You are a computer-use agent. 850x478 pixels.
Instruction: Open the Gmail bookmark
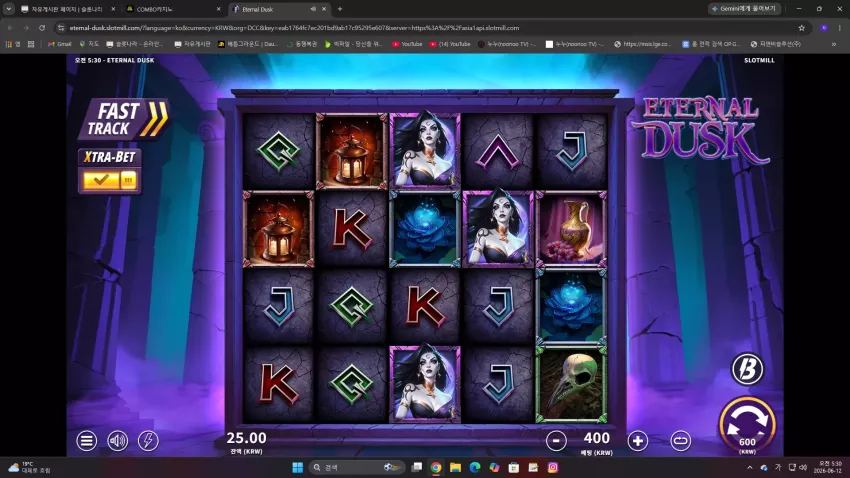point(60,44)
